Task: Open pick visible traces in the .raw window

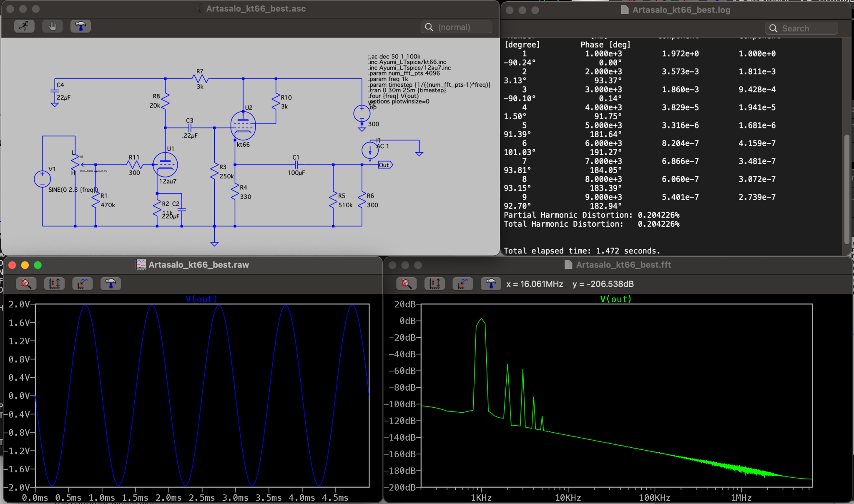Action: click(x=82, y=284)
